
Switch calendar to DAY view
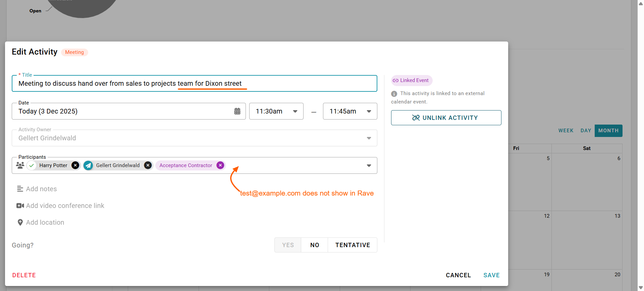[x=586, y=131]
